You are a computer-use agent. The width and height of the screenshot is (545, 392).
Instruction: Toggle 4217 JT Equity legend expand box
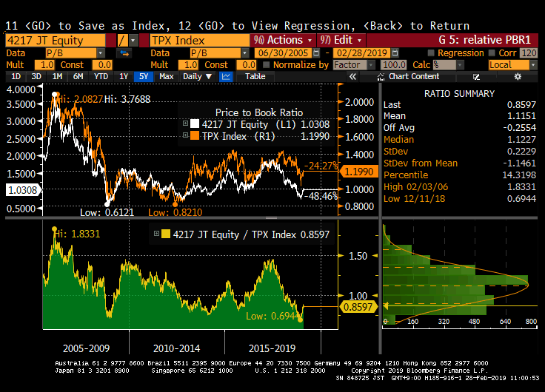(x=185, y=124)
